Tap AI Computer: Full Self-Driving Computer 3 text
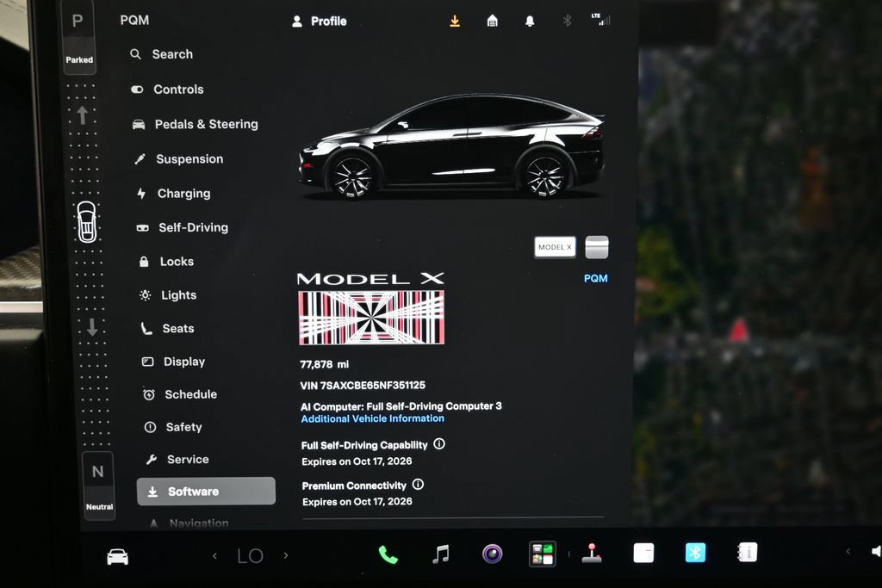The width and height of the screenshot is (882, 588). click(x=401, y=405)
